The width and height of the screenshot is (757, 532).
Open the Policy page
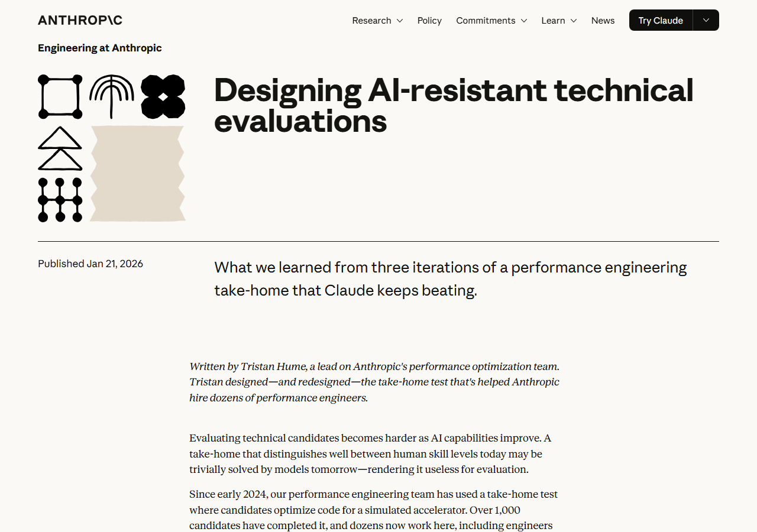pyautogui.click(x=429, y=20)
